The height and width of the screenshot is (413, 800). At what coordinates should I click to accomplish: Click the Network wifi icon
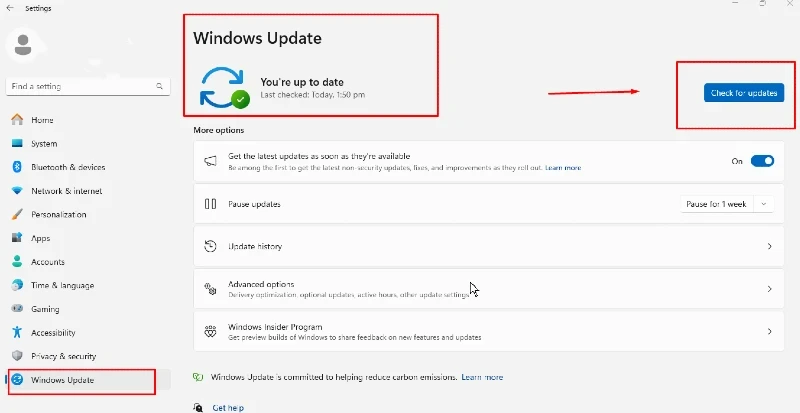pyautogui.click(x=17, y=191)
